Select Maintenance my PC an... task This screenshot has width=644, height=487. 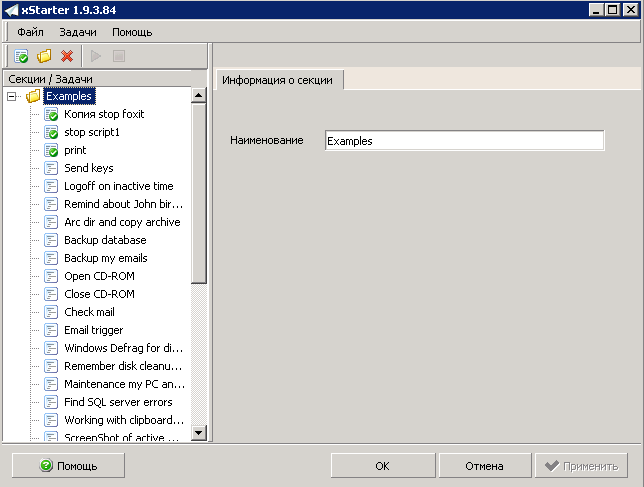coord(124,384)
